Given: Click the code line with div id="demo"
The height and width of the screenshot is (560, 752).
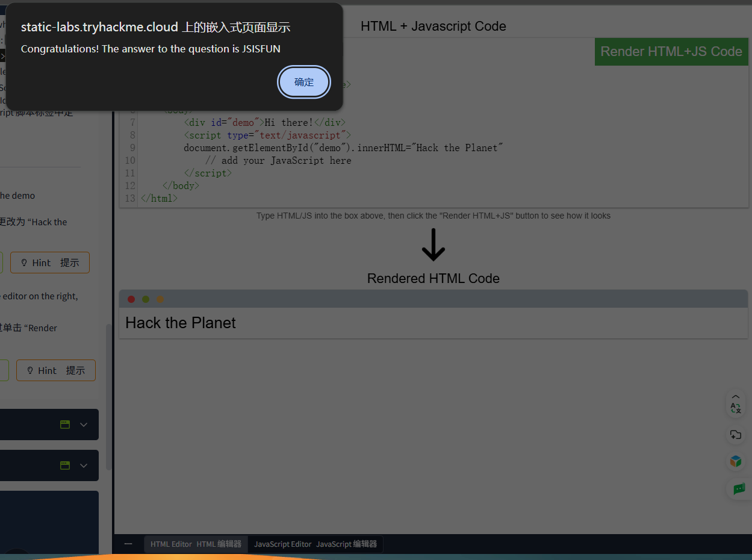Looking at the screenshot, I should 264,123.
